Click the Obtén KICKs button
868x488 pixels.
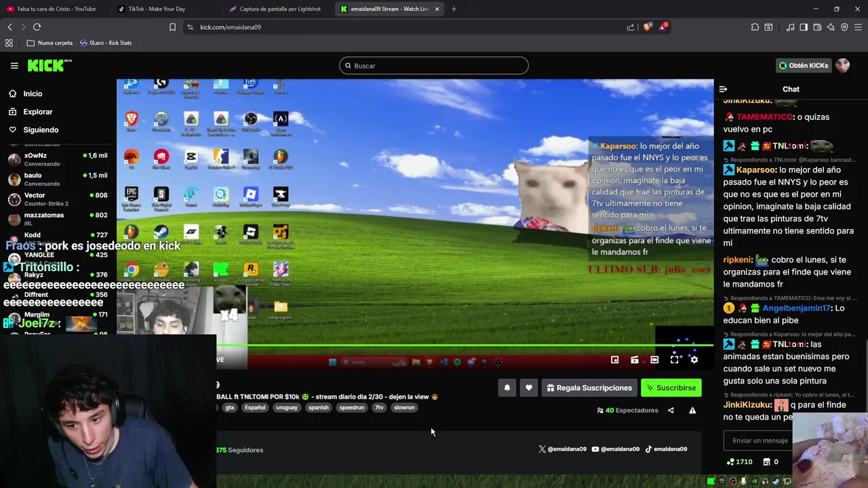click(804, 66)
